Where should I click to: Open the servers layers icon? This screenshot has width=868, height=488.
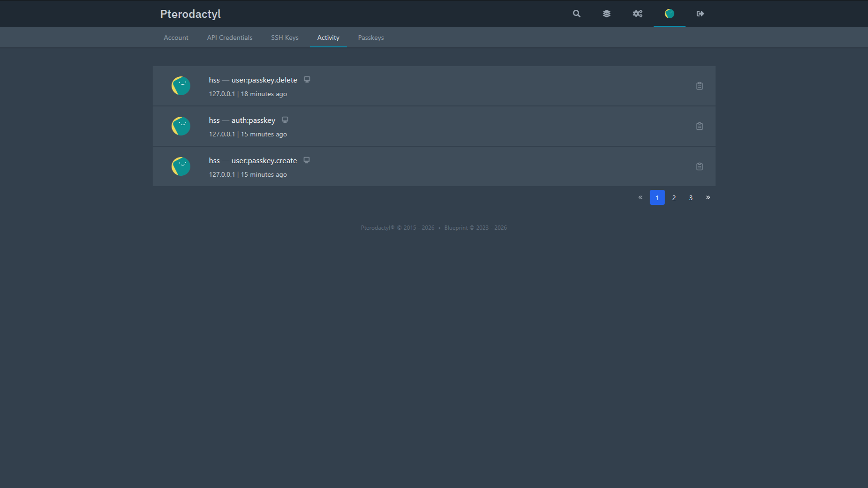(606, 14)
